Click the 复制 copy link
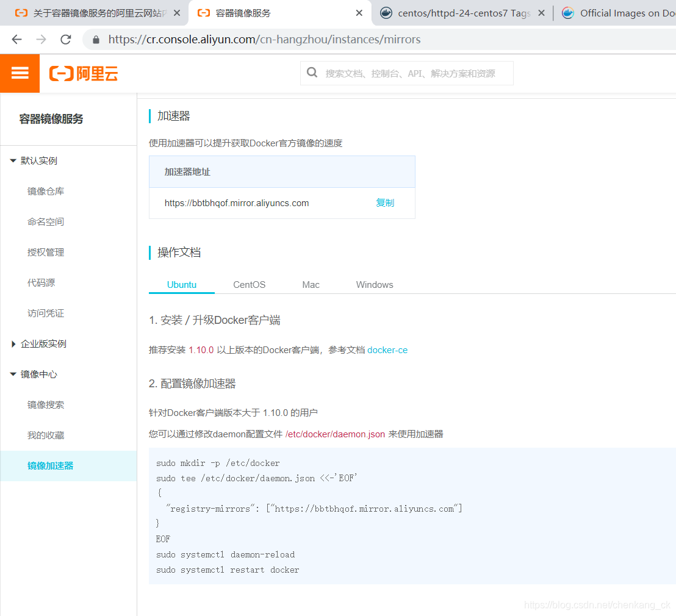Image resolution: width=676 pixels, height=616 pixels. click(x=385, y=202)
